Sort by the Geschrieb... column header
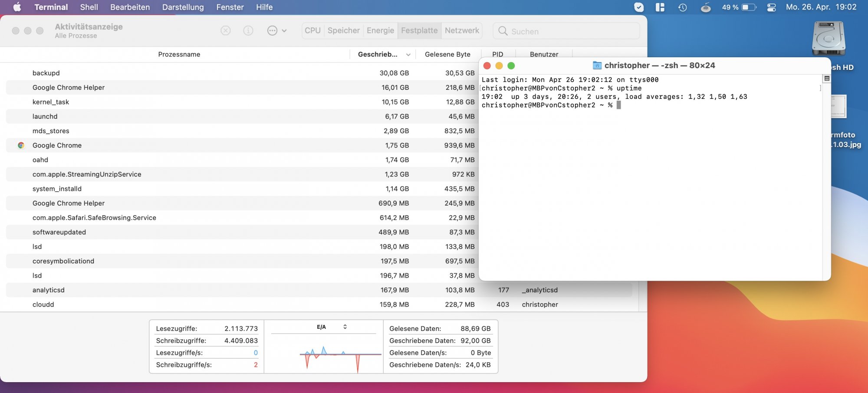Image resolution: width=868 pixels, height=393 pixels. [382, 54]
